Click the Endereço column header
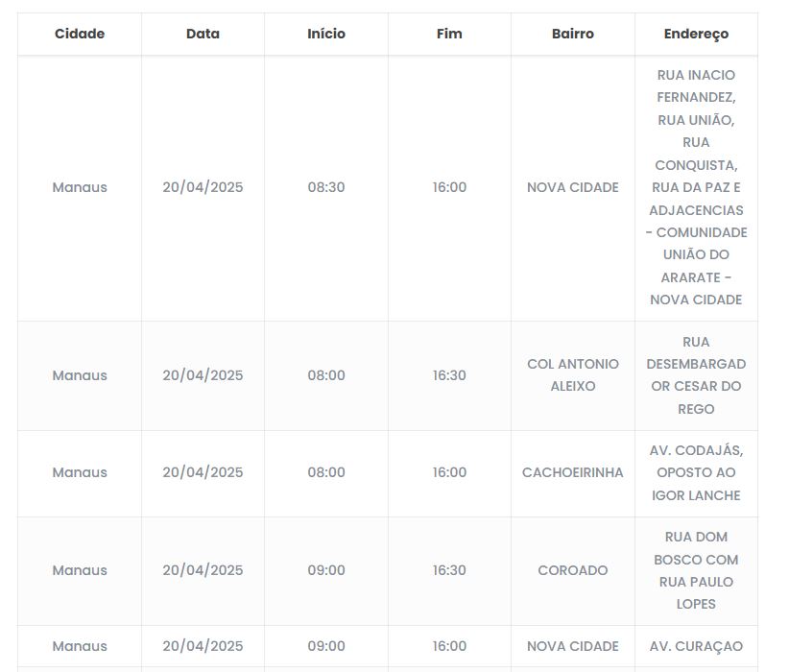 [x=696, y=34]
